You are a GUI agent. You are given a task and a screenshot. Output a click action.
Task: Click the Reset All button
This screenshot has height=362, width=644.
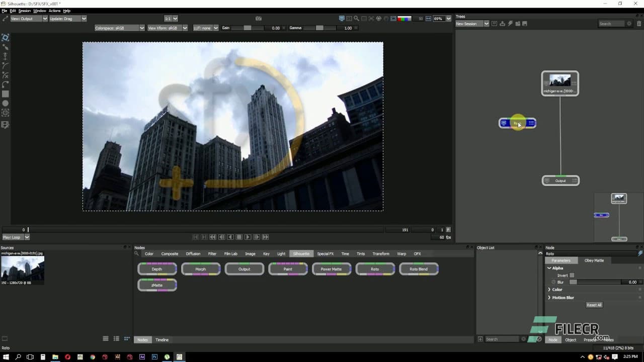tap(594, 305)
